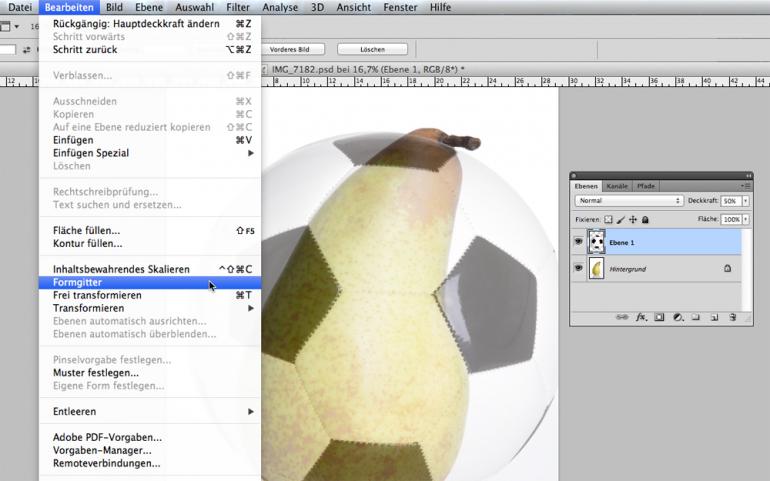Choose Formgitter from the menu
This screenshot has height=481, width=770.
150,283
